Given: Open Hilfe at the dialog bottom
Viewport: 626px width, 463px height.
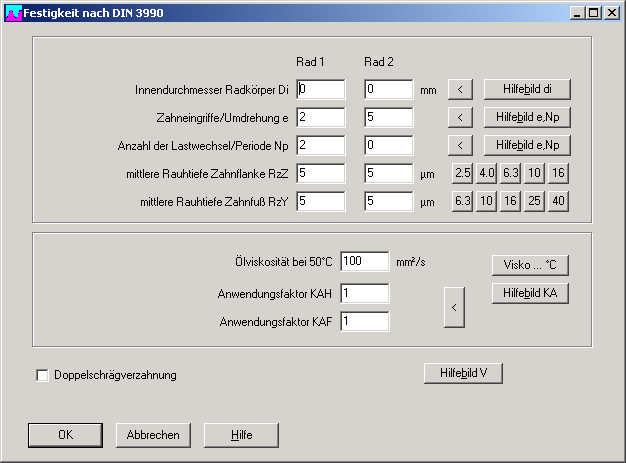Looking at the screenshot, I should [x=241, y=435].
